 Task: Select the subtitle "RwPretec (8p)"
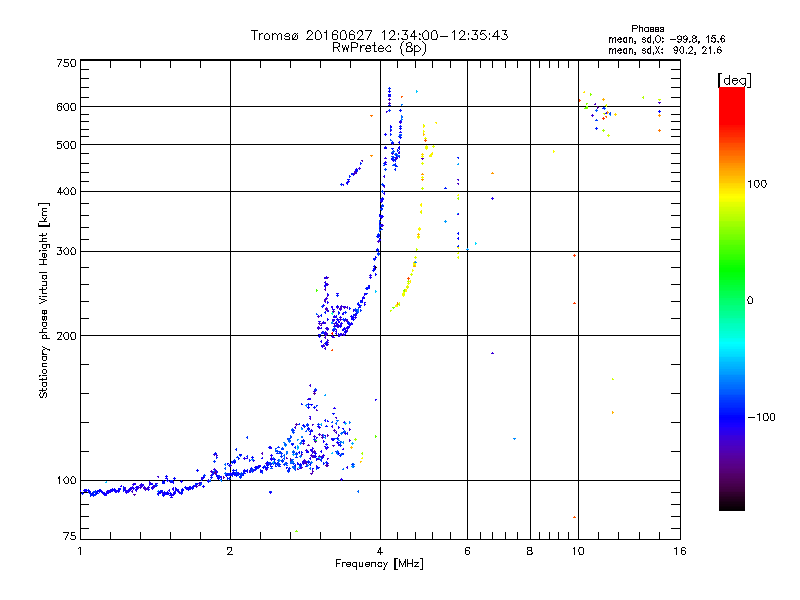coord(379,48)
